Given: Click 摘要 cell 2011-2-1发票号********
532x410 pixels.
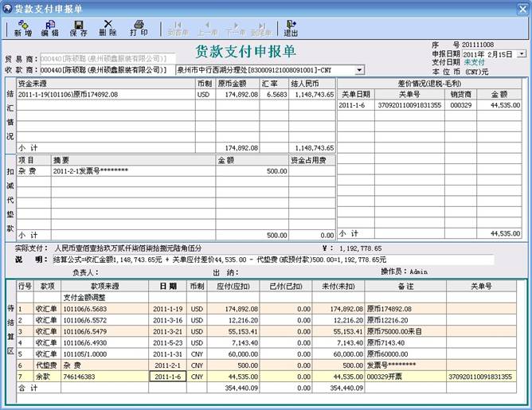Looking at the screenshot, I should (133, 171).
